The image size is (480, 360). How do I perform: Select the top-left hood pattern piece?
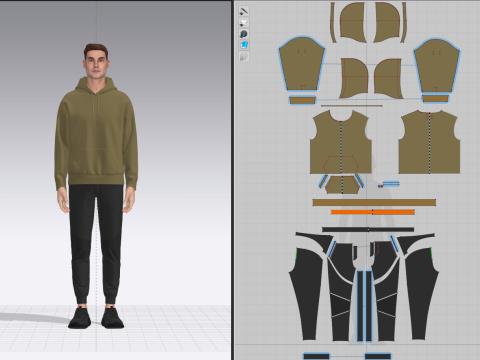click(353, 23)
